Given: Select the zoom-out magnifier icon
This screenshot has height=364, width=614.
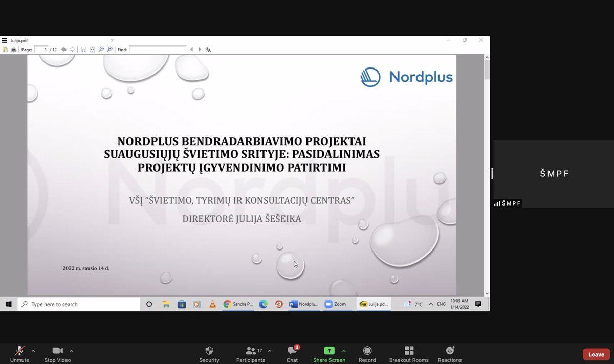Looking at the screenshot, I should [101, 49].
